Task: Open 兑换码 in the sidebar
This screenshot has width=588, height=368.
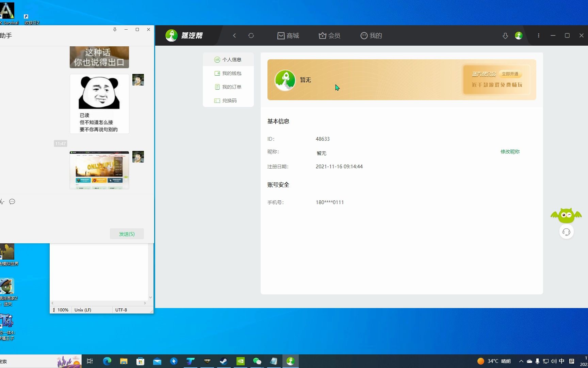Action: tap(228, 101)
